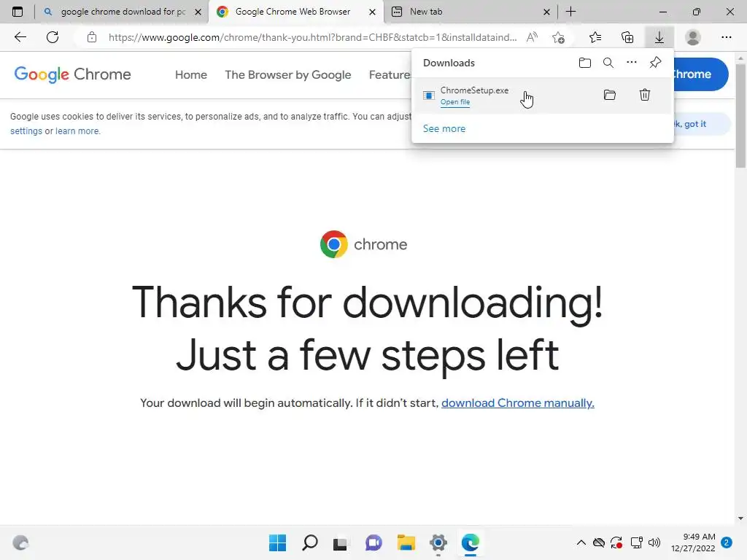The width and height of the screenshot is (747, 560).
Task: Open the Favorites list
Action: (595, 37)
